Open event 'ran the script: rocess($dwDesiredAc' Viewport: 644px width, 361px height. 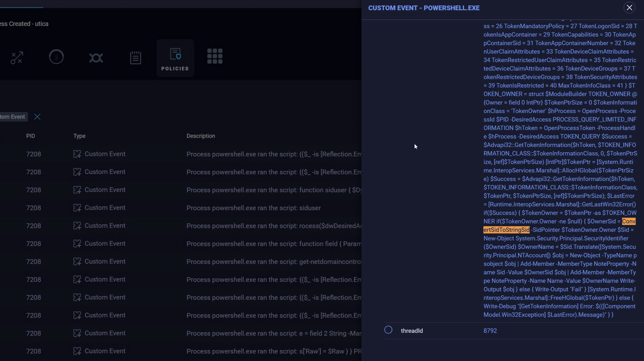[x=274, y=226]
